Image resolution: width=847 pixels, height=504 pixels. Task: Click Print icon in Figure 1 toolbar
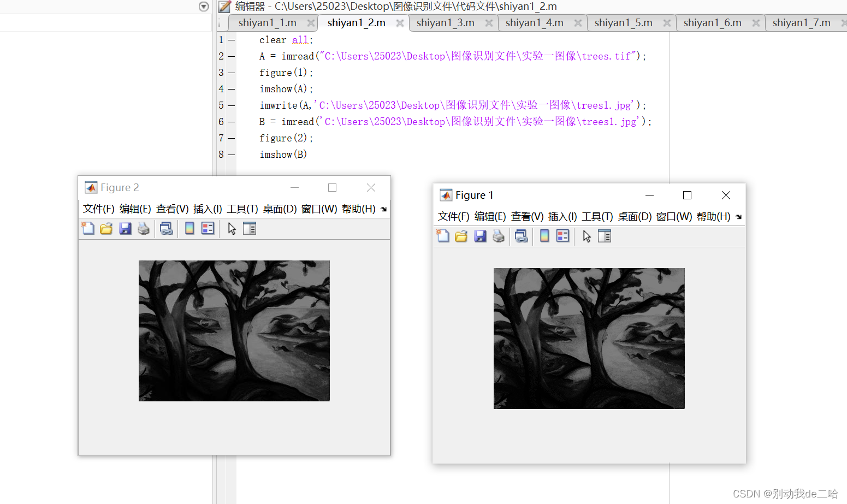499,236
